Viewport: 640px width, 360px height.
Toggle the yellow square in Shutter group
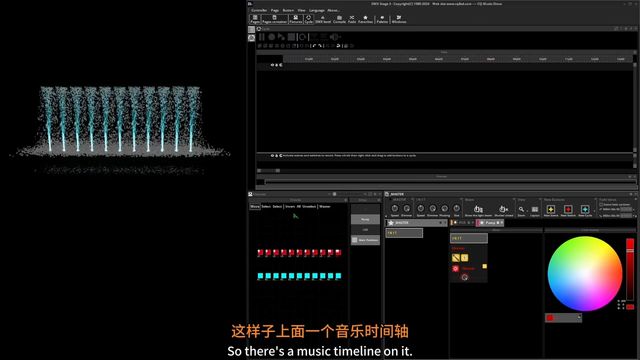tap(484, 266)
